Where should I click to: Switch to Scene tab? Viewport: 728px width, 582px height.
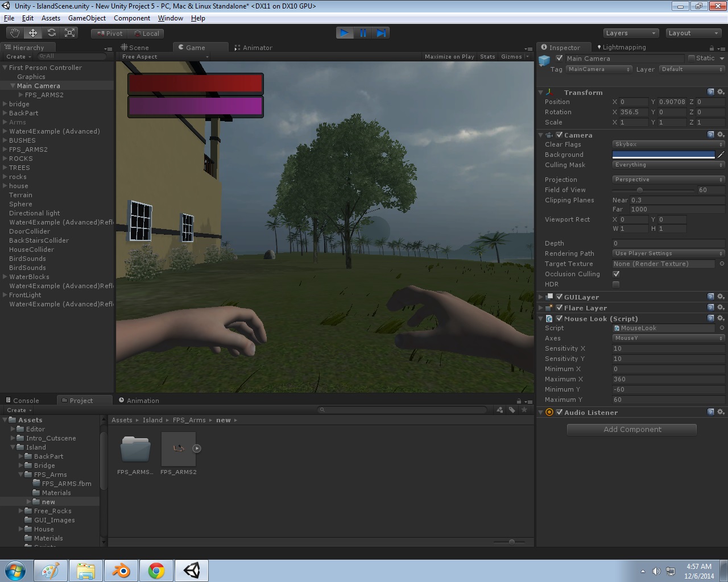pyautogui.click(x=135, y=48)
